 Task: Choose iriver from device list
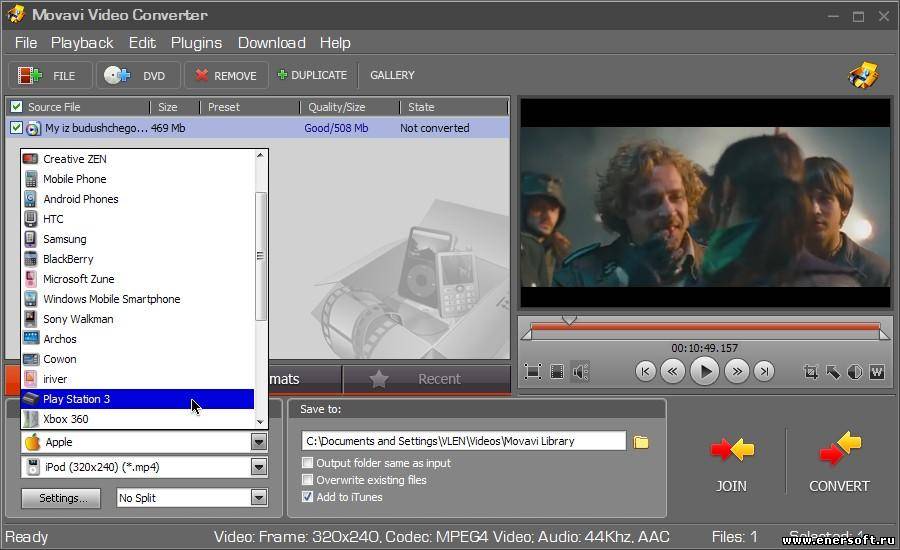[137, 379]
